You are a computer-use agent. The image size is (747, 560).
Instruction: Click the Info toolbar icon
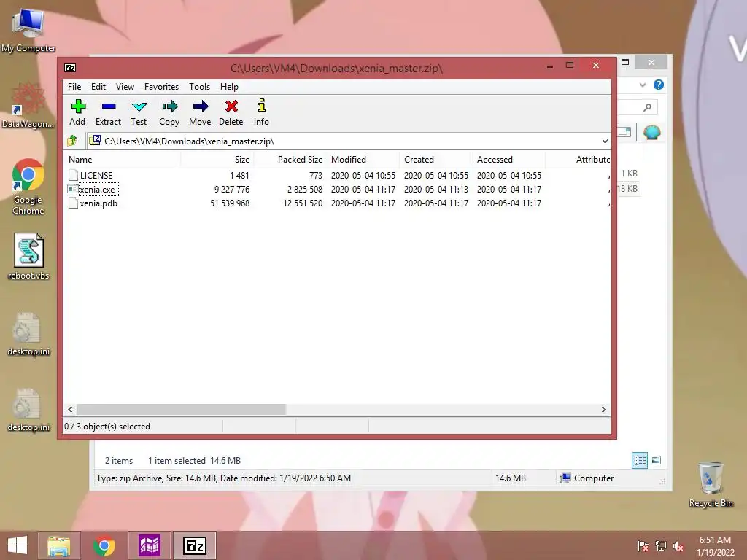pyautogui.click(x=262, y=105)
